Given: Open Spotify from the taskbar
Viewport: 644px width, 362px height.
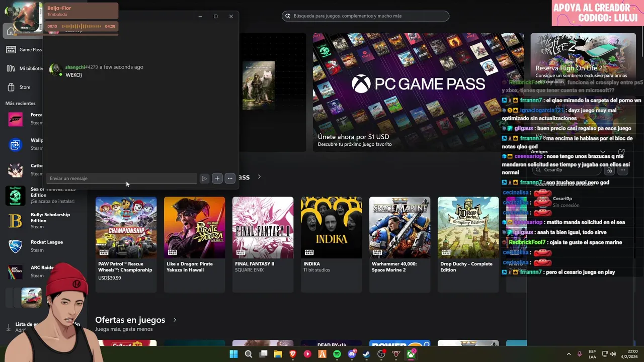Looking at the screenshot, I should click(337, 354).
